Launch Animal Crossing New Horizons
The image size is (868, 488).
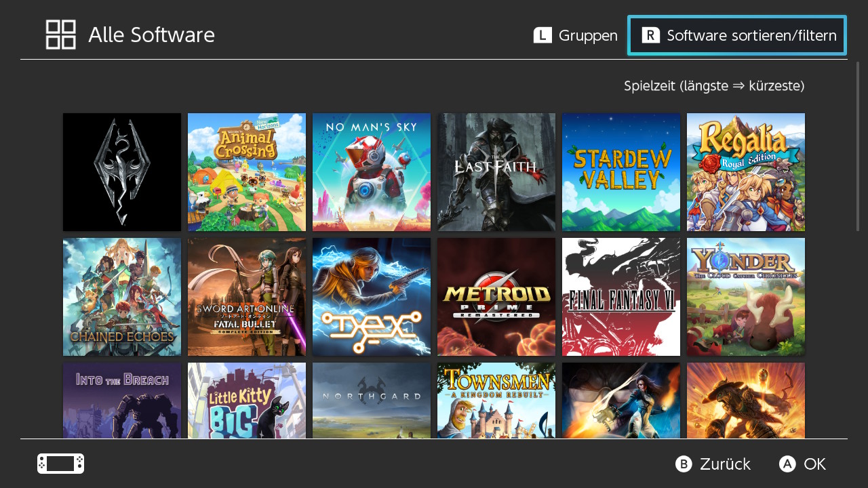coord(247,172)
